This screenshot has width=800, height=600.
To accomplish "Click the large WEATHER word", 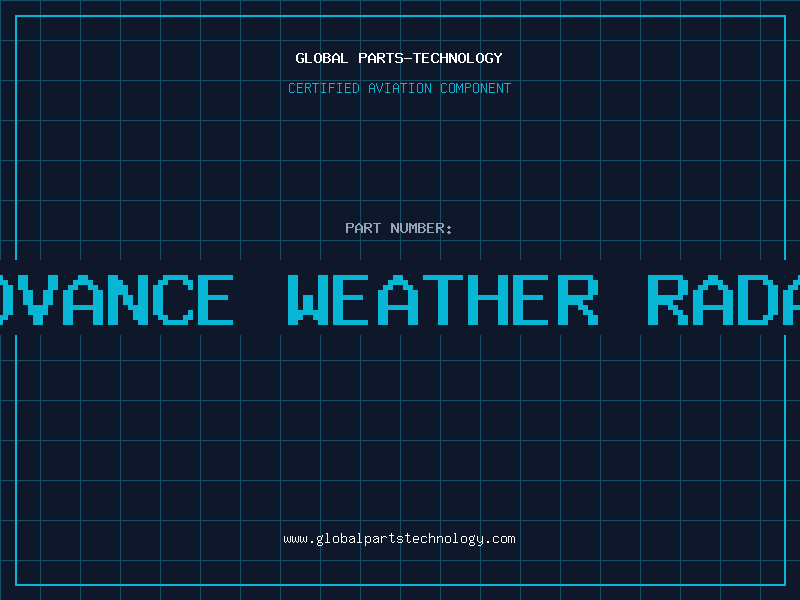I will click(x=443, y=300).
